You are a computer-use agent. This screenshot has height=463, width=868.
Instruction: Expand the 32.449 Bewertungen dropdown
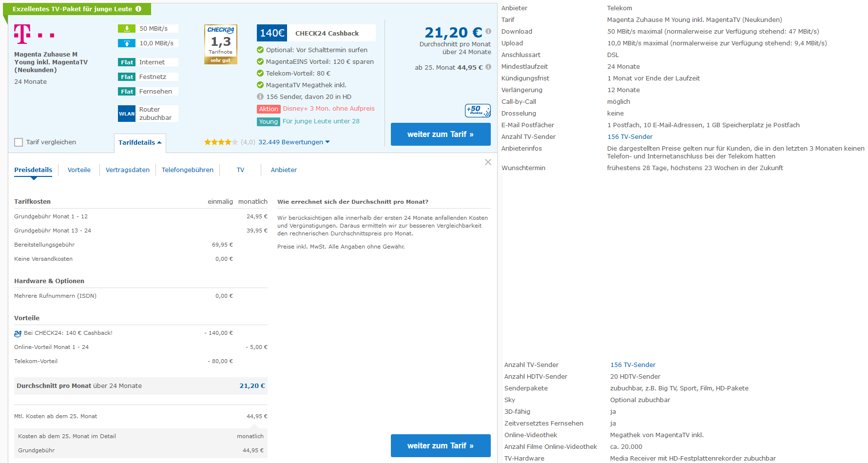[294, 142]
